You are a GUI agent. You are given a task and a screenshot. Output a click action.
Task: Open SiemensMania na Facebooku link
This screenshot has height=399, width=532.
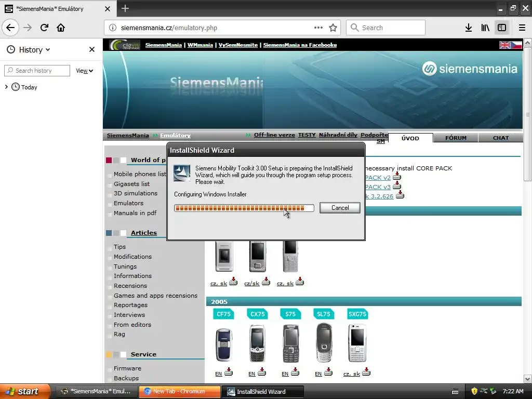(300, 45)
